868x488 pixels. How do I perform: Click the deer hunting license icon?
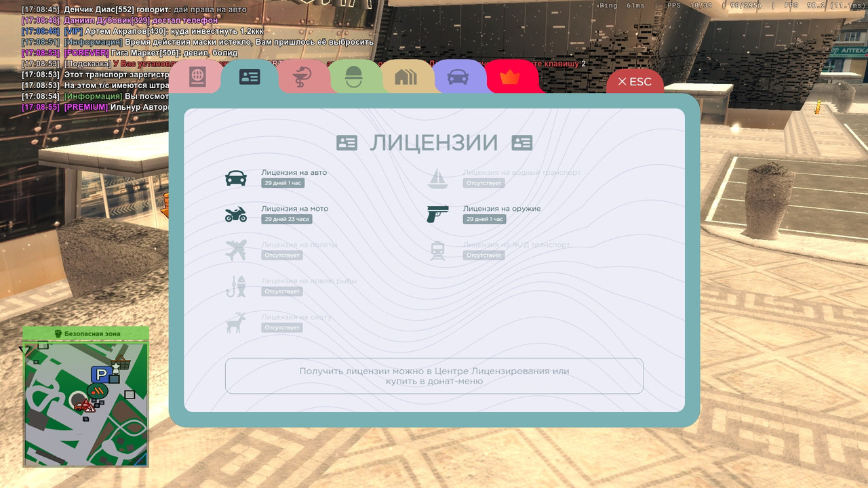[236, 323]
